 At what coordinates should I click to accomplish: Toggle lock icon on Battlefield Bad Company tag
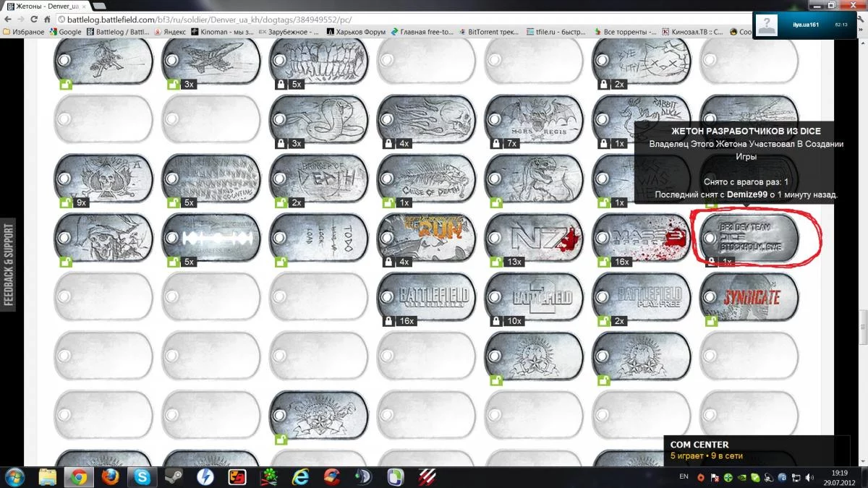point(388,321)
